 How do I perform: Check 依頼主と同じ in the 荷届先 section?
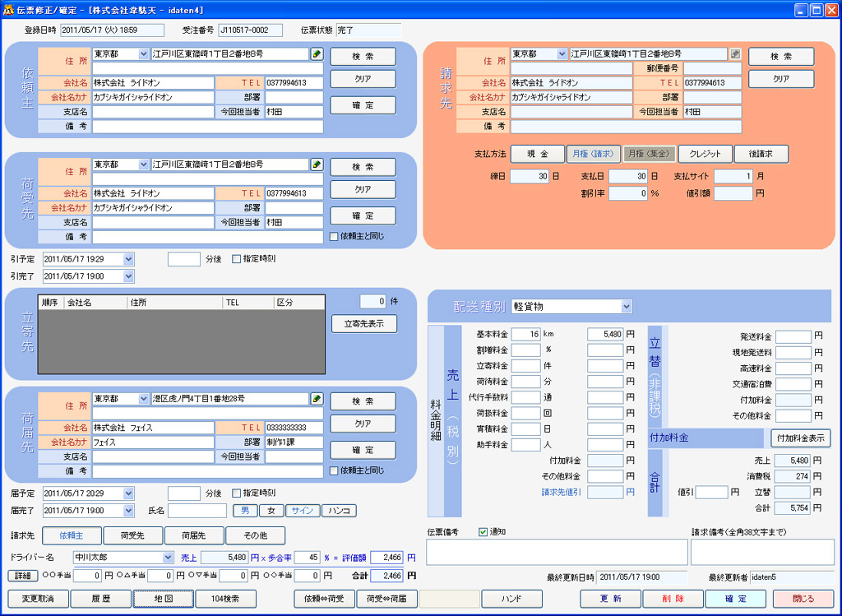point(334,471)
